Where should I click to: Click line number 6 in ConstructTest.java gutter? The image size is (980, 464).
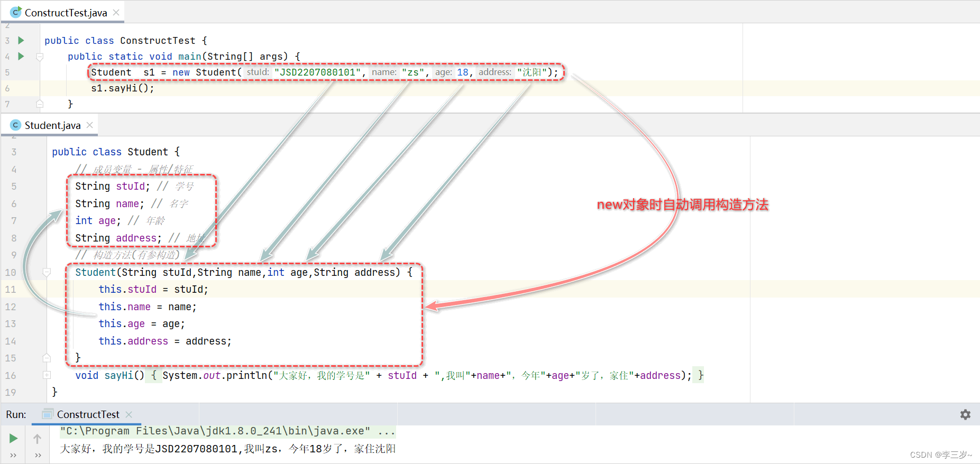tap(7, 88)
